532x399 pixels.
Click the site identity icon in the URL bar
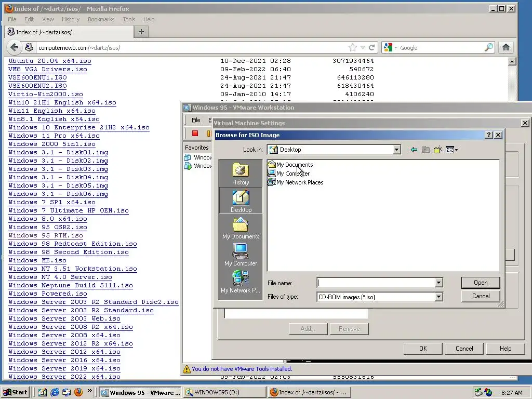[29, 47]
